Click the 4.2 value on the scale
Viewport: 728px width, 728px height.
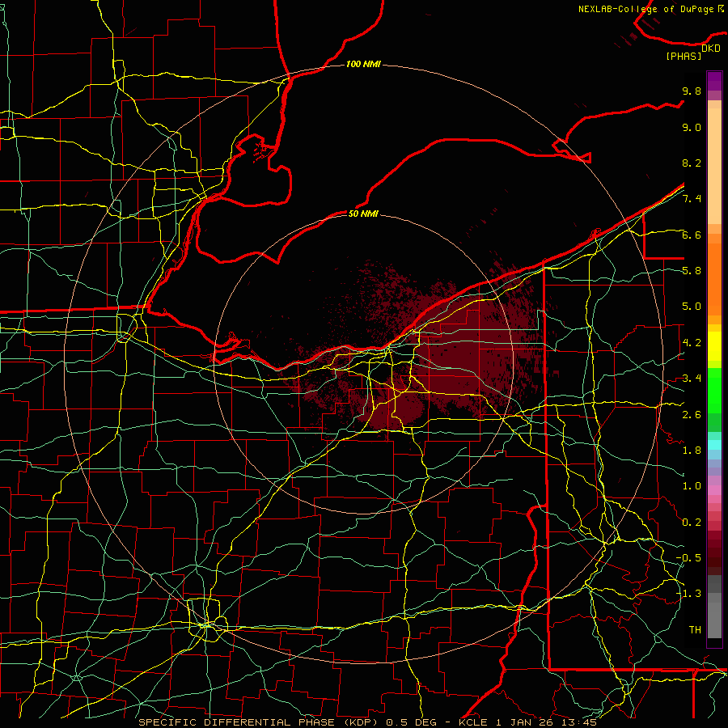pyautogui.click(x=692, y=343)
